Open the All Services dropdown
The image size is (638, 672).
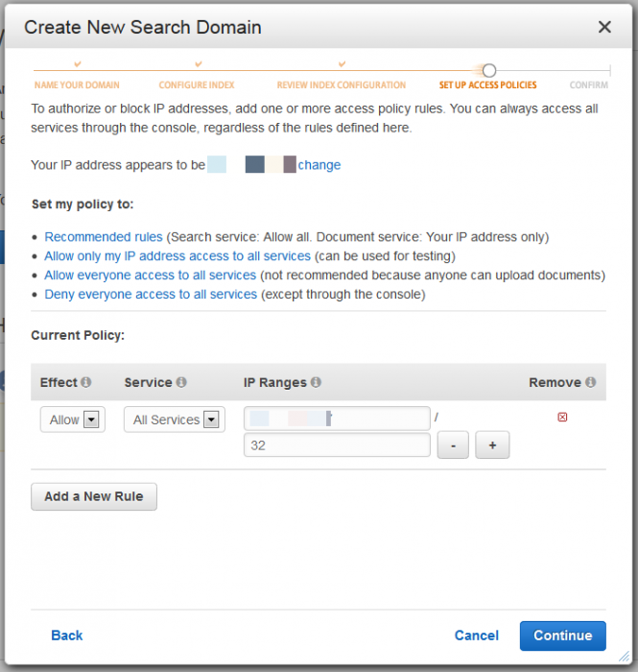[175, 420]
